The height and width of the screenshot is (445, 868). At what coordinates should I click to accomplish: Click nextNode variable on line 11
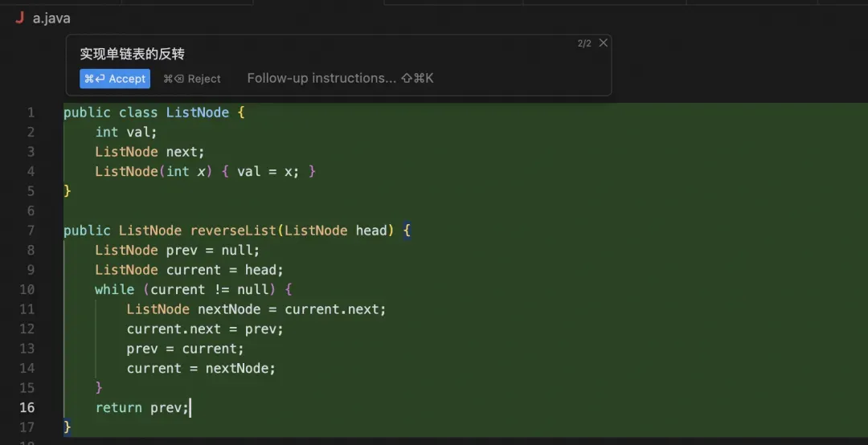[x=229, y=308]
